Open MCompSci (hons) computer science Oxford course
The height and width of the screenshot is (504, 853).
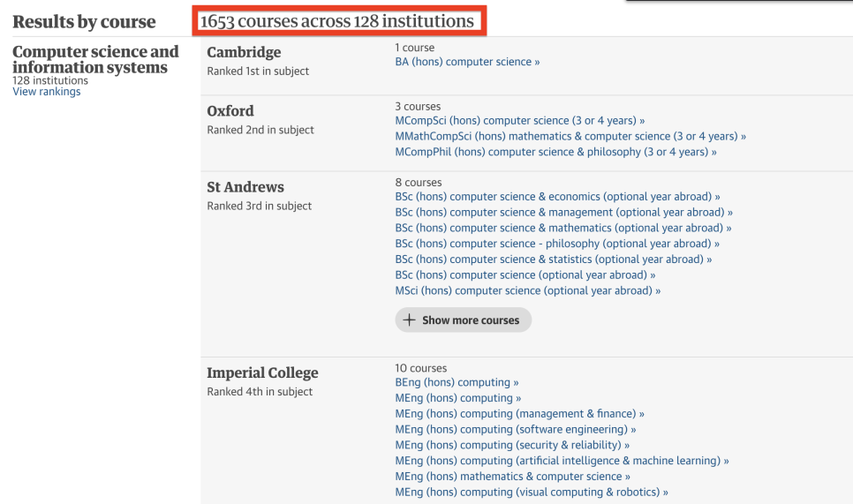point(519,121)
